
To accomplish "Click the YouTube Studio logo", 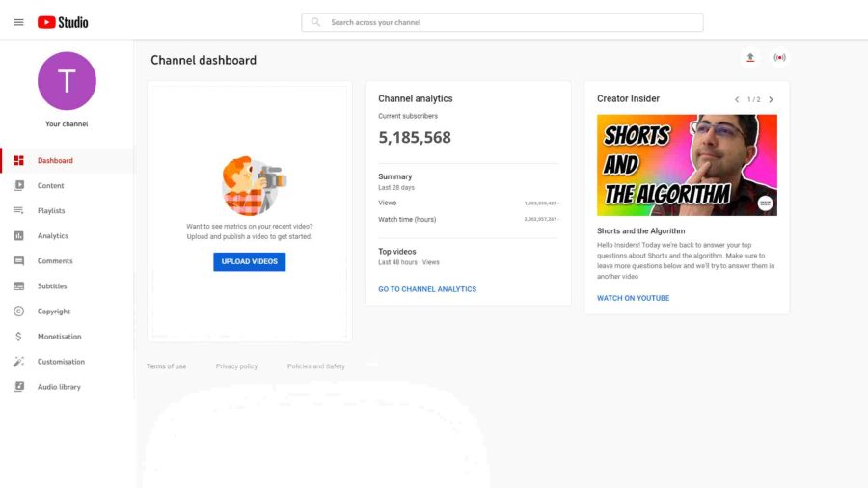I will (63, 22).
